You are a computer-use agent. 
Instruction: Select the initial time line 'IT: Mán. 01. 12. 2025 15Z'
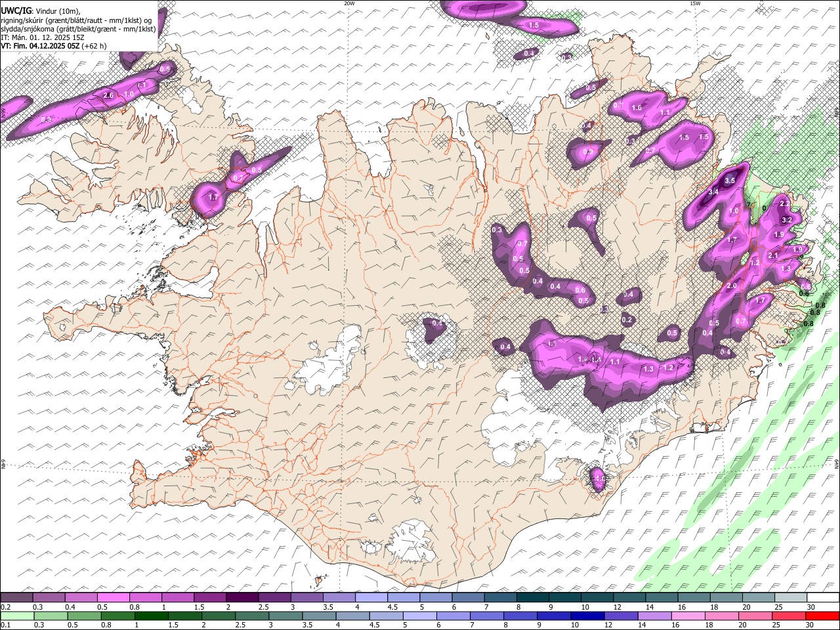(43, 37)
